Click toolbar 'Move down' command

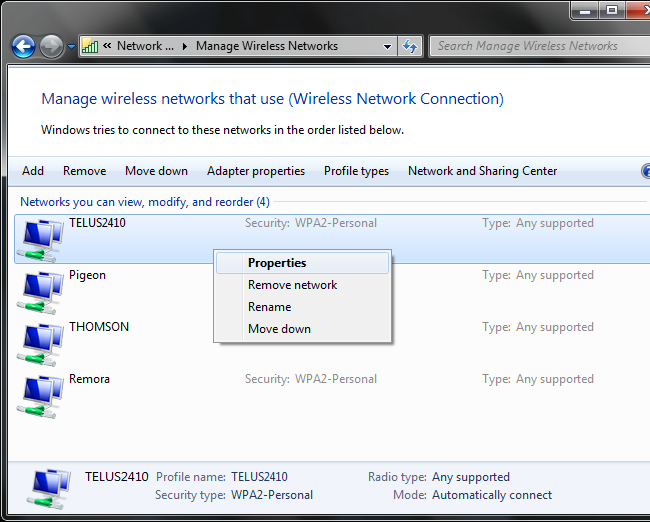point(156,171)
